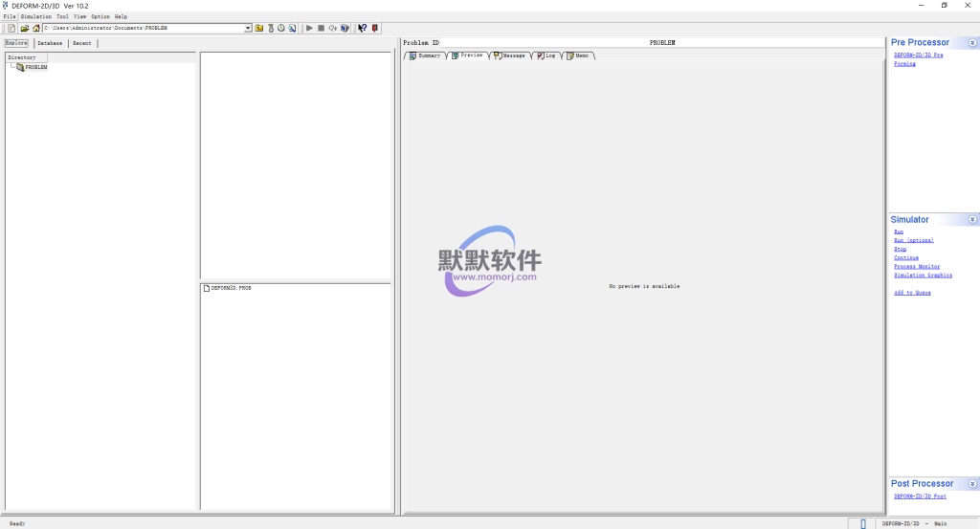Collapse the Post Processor panel
Screen dimensions: 980x529
click(972, 484)
